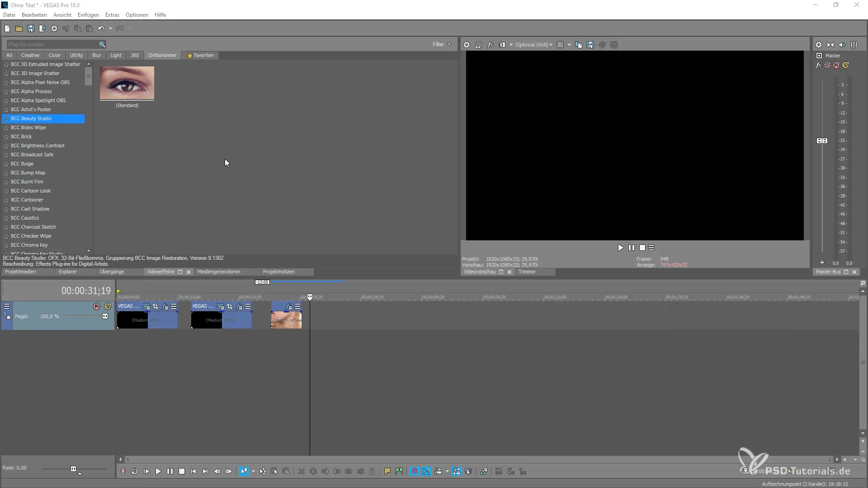868x488 pixels.
Task: Open video preview properties gear icon
Action: click(467, 45)
